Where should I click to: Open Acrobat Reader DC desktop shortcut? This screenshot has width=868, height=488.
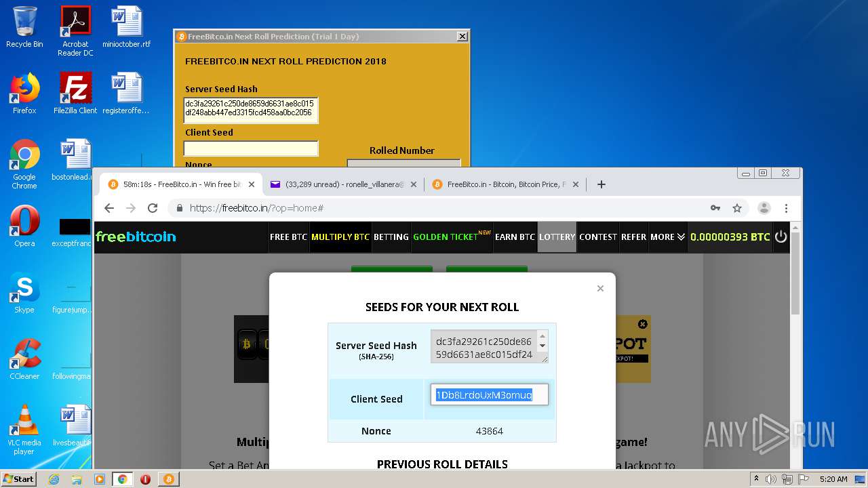75,31
